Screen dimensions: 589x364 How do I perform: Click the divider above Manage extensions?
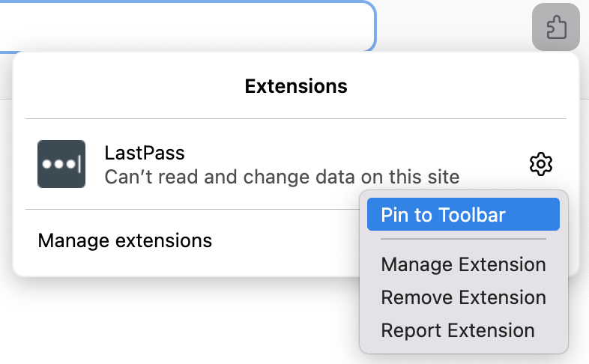tap(187, 209)
